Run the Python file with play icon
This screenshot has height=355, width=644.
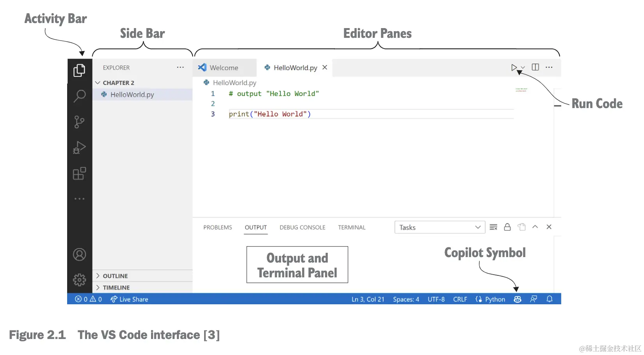[514, 67]
